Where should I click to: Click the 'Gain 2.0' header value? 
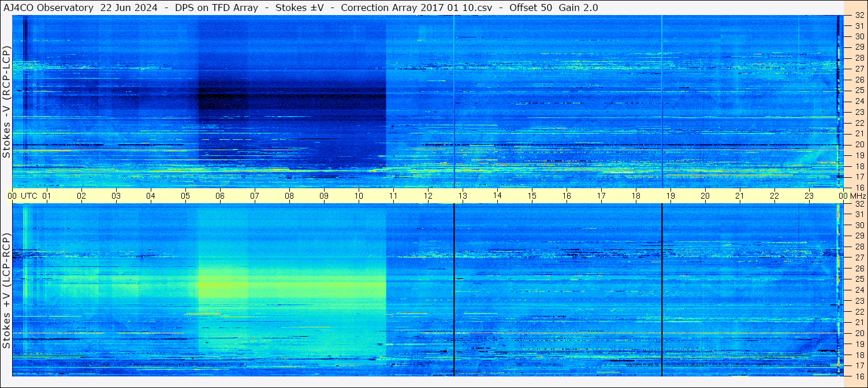579,8
